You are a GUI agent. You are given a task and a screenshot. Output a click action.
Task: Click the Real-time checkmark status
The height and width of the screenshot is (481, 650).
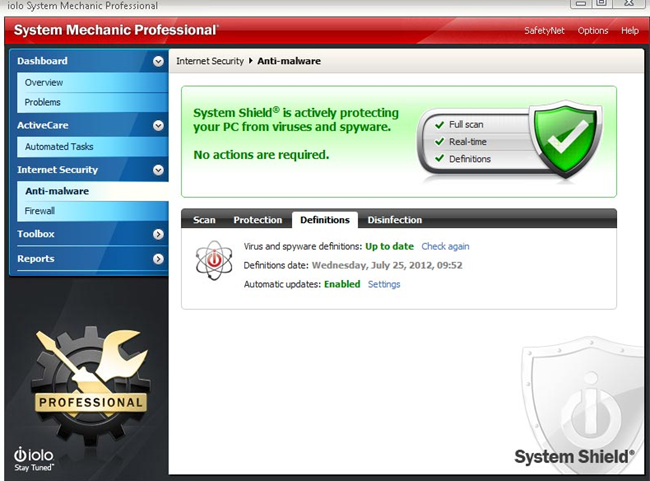(461, 142)
